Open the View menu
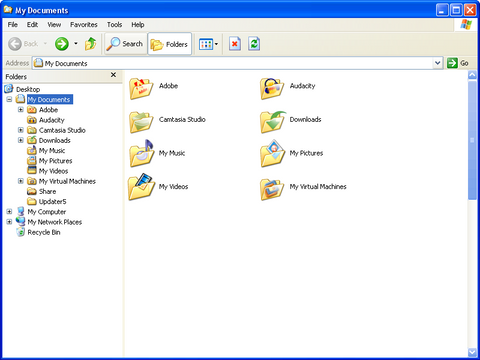 [54, 25]
